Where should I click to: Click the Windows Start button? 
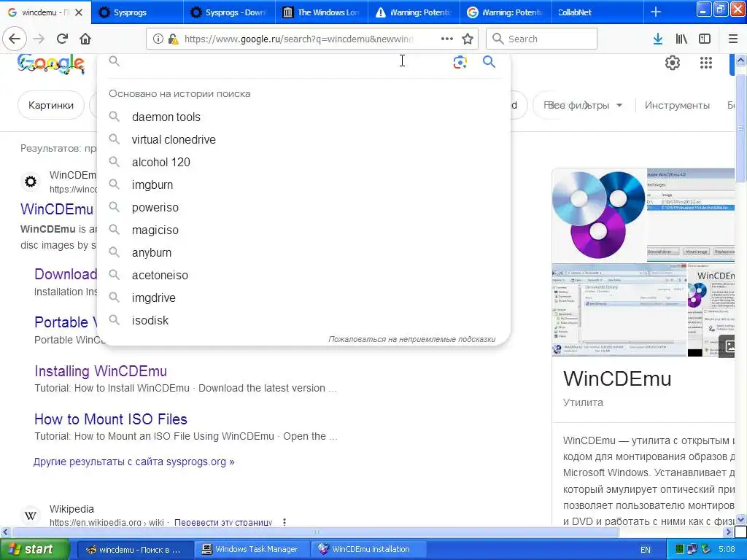pyautogui.click(x=35, y=549)
